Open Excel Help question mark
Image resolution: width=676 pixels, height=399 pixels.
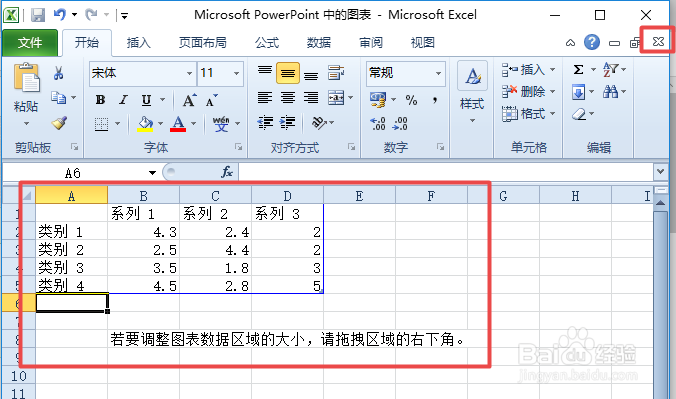click(x=592, y=42)
